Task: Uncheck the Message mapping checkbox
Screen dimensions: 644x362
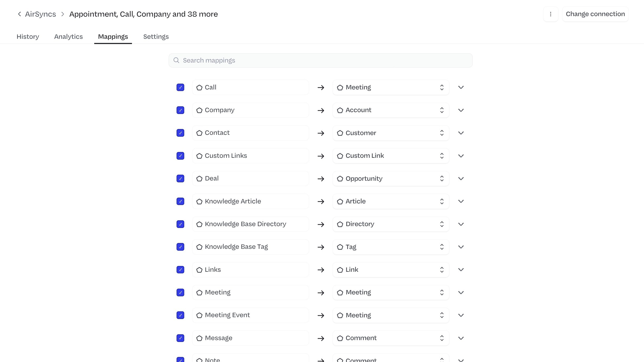Action: click(180, 338)
